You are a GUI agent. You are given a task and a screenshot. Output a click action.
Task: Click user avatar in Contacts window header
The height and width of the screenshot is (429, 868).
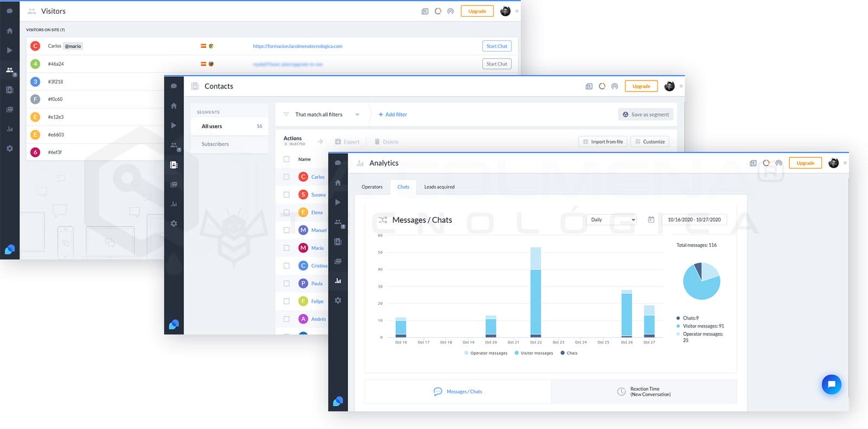[x=669, y=86]
